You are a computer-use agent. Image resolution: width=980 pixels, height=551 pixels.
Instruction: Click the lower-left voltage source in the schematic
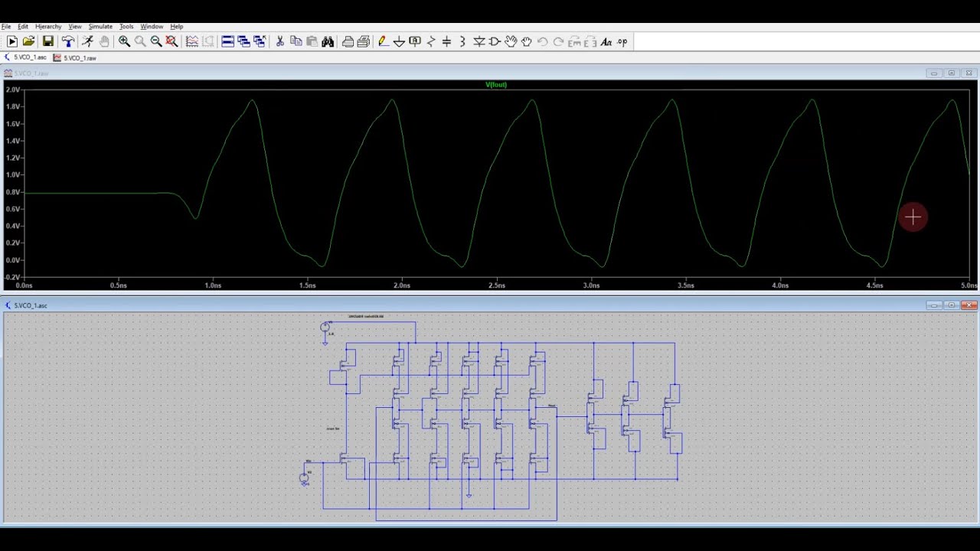click(x=304, y=478)
